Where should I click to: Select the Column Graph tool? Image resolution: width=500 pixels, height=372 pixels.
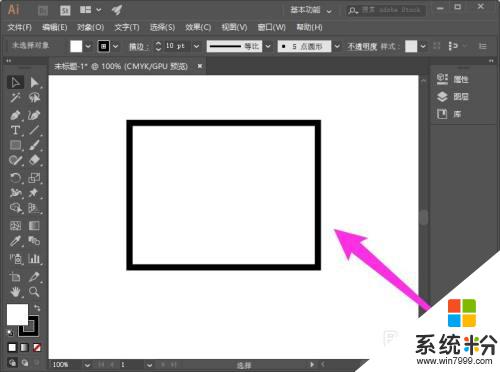pyautogui.click(x=34, y=259)
